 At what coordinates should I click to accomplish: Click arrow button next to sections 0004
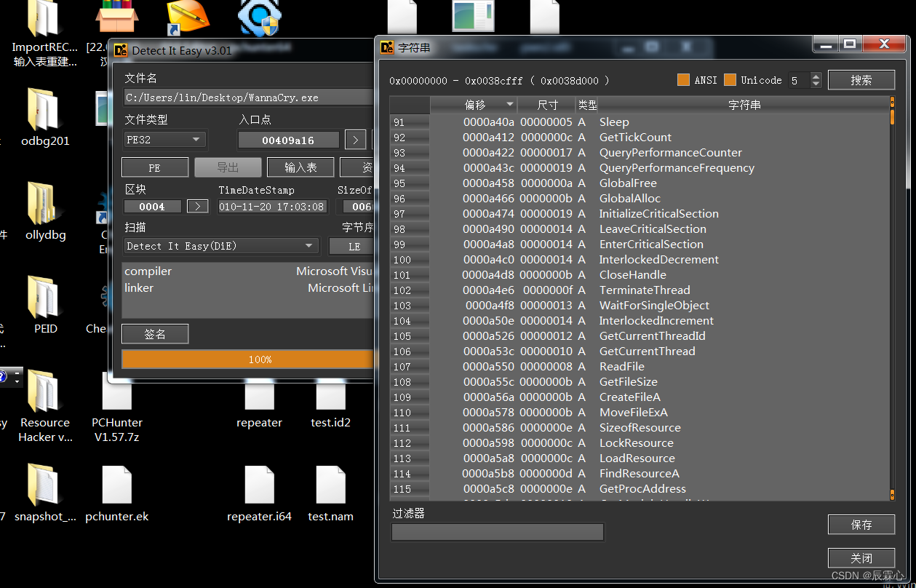click(198, 207)
